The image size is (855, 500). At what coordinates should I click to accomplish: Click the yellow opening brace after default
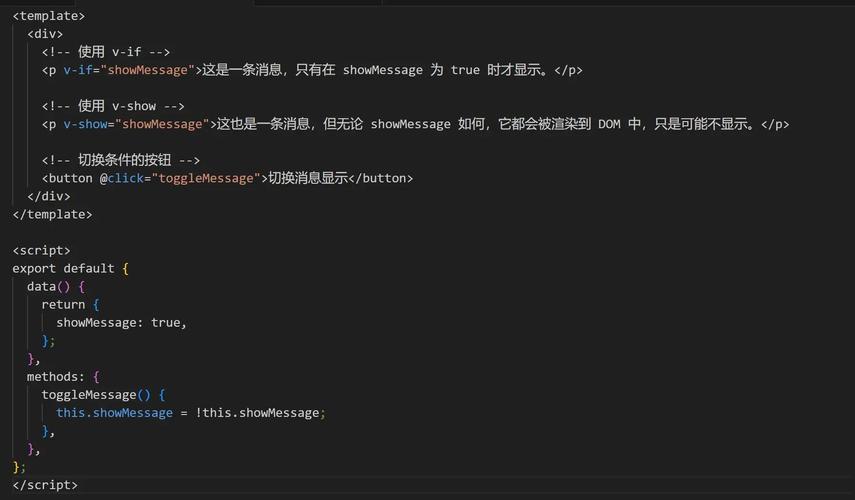pyautogui.click(x=125, y=269)
